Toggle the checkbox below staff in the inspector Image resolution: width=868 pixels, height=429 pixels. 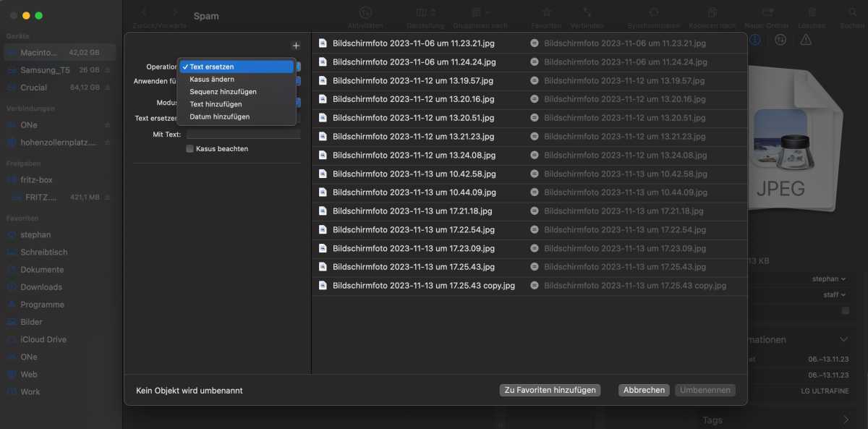point(845,310)
